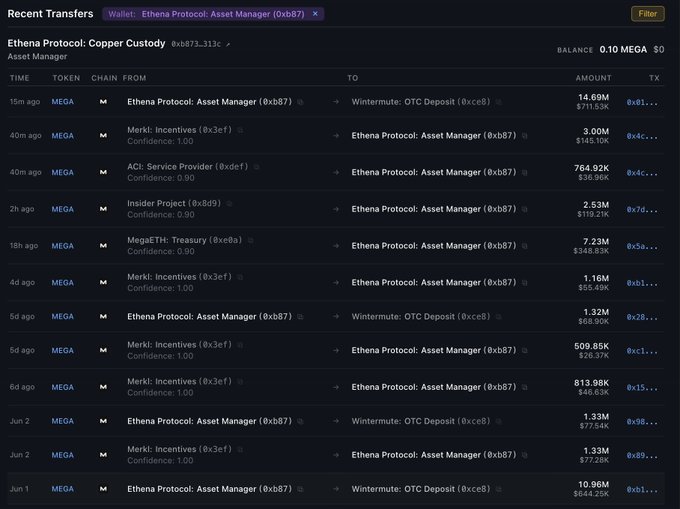The image size is (680, 509).
Task: Click the Ethena Protocol: Copper Custody title
Action: (x=86, y=43)
